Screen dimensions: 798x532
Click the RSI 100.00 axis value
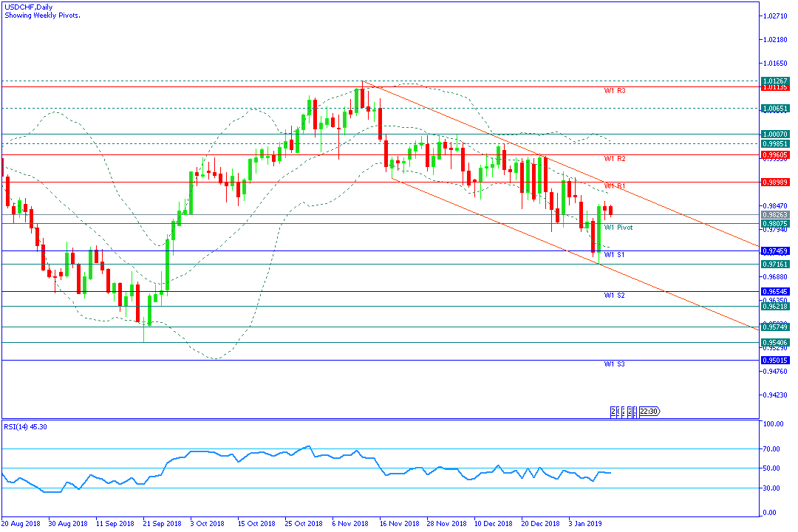(774, 424)
